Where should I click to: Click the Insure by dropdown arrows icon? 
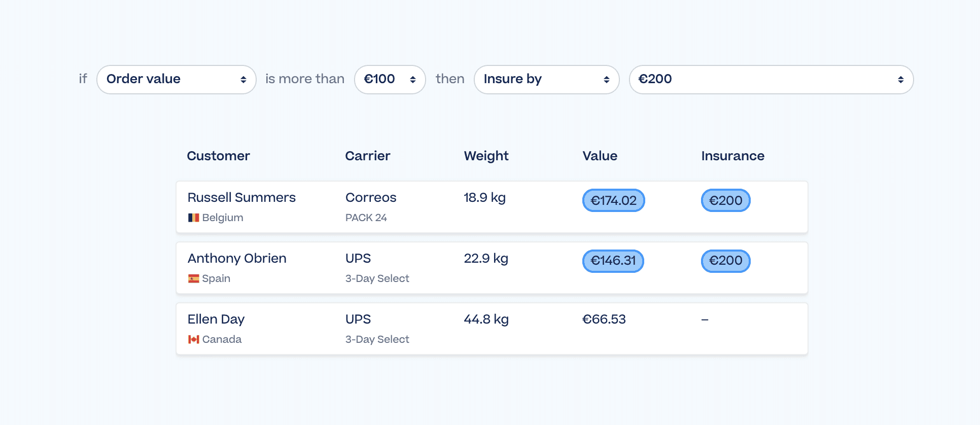pyautogui.click(x=607, y=80)
